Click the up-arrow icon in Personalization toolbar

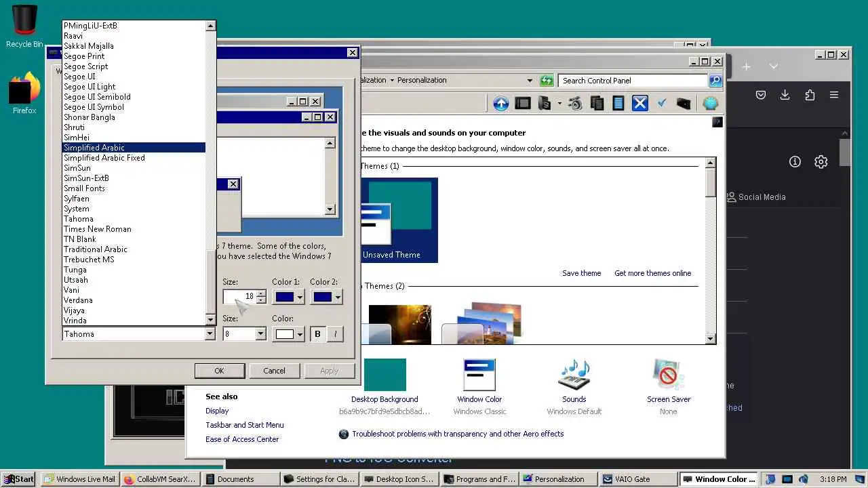500,103
